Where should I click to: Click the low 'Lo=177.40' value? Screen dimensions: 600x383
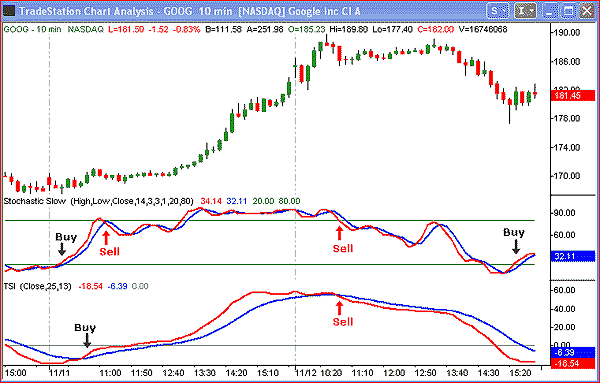point(394,29)
